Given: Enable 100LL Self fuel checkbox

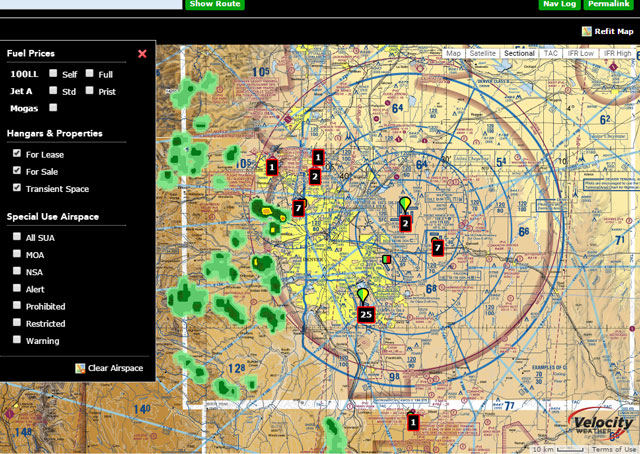Looking at the screenshot, I should 53,73.
